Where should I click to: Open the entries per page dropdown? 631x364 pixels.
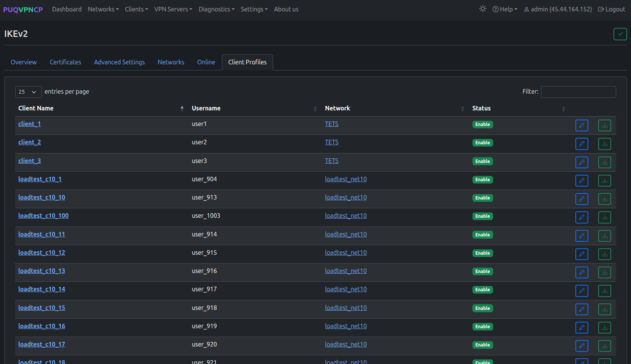point(28,92)
